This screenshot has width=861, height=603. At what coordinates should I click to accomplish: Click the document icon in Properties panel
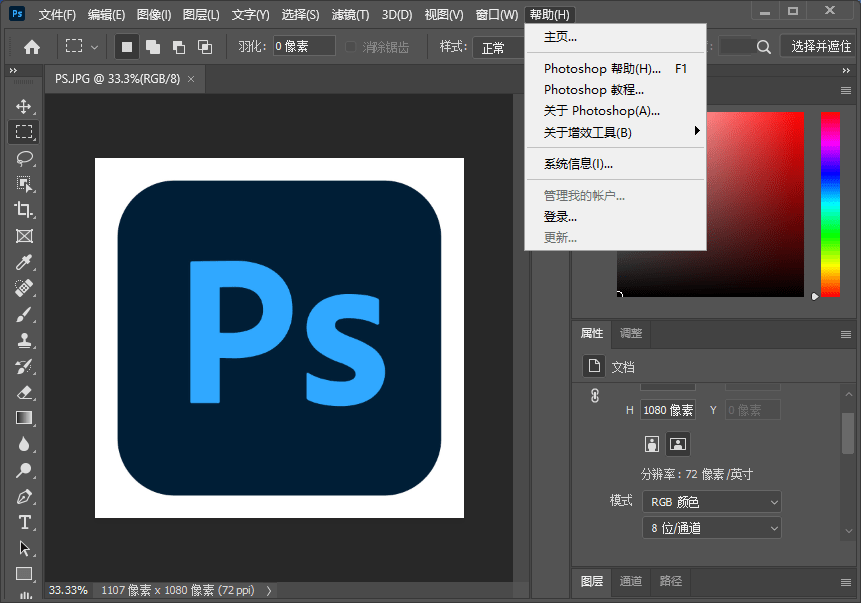tap(594, 366)
